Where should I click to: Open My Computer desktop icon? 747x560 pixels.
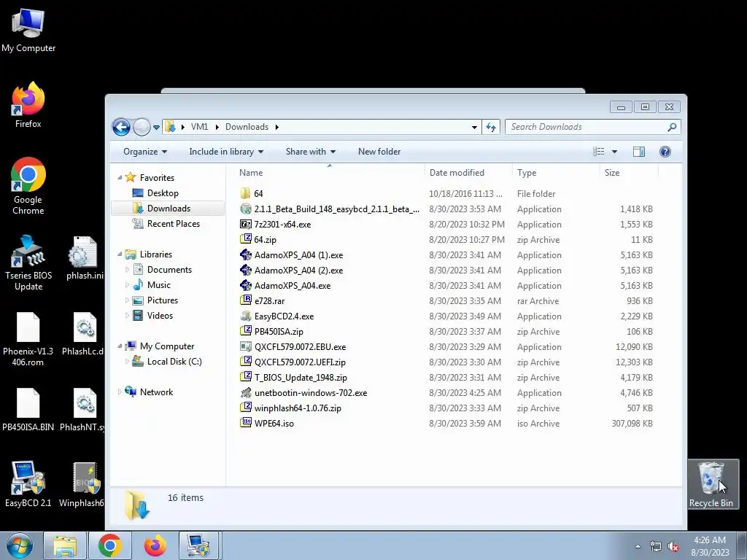[x=28, y=29]
